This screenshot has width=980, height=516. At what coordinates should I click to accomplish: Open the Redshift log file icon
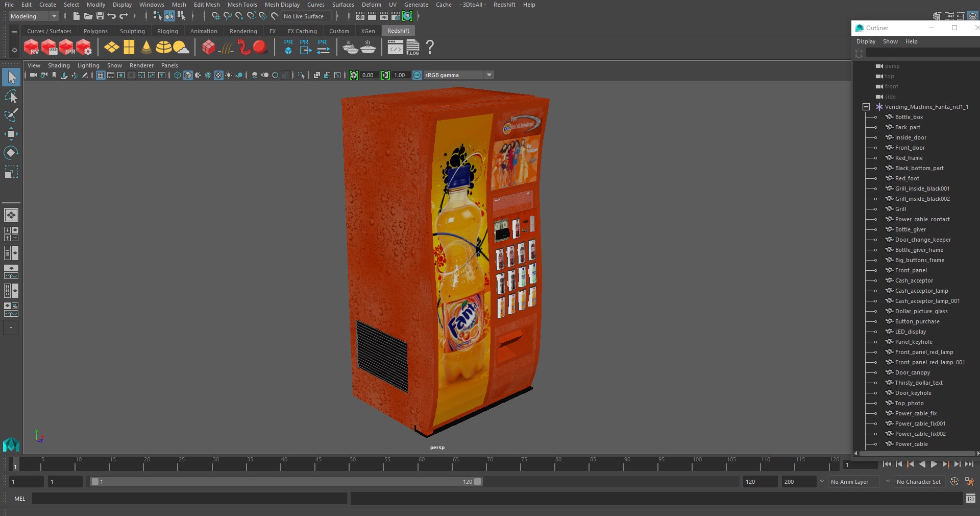click(413, 47)
